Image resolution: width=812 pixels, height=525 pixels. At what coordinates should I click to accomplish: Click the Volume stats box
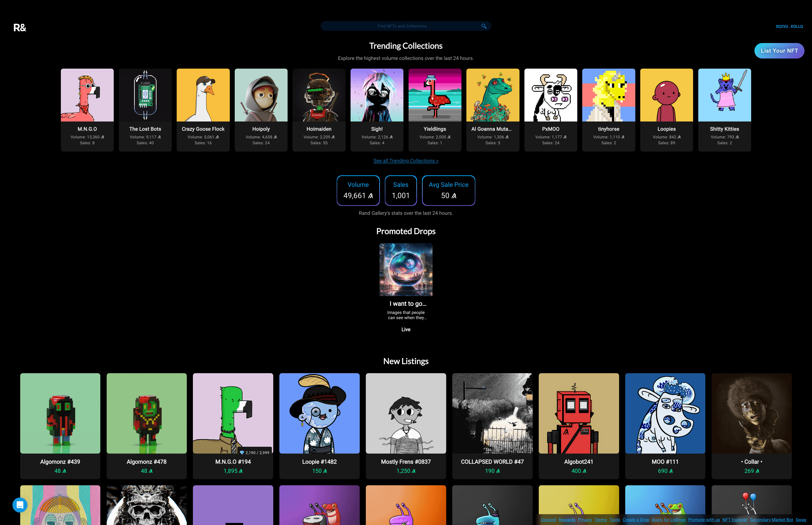pyautogui.click(x=358, y=190)
